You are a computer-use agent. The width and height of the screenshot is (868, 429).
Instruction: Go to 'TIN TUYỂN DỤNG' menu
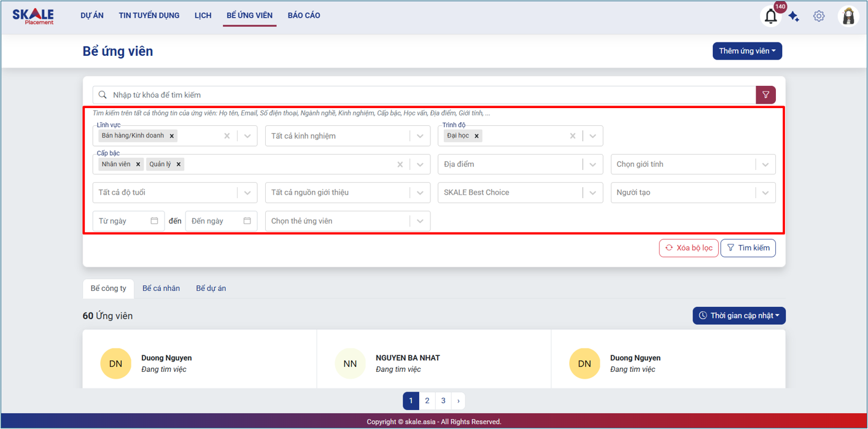click(x=149, y=15)
